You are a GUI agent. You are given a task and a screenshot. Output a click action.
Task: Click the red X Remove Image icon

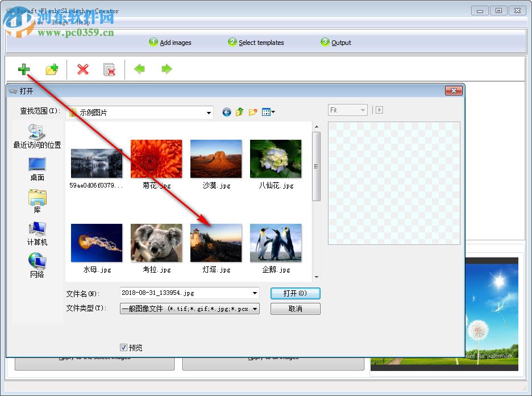click(x=82, y=69)
